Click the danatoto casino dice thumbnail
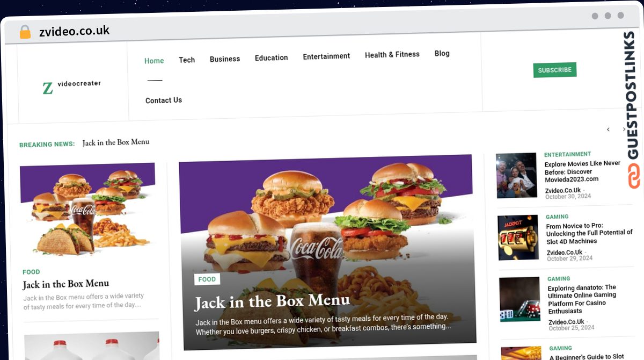 [519, 299]
